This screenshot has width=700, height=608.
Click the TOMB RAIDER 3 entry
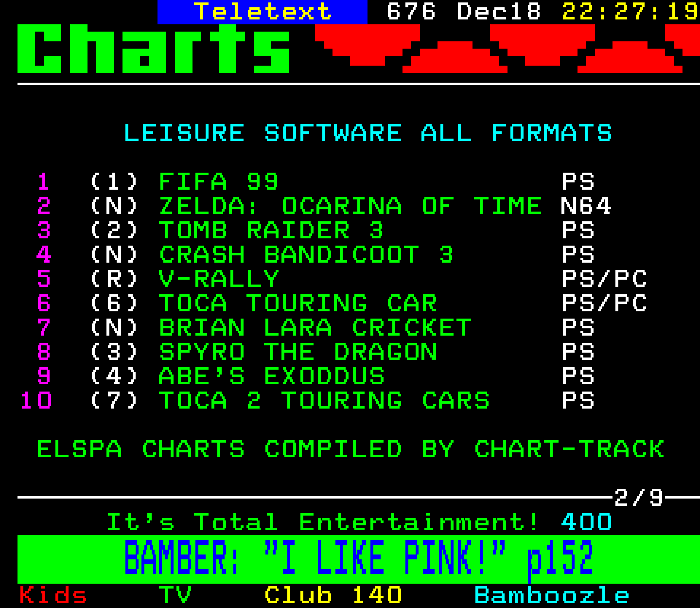click(x=271, y=231)
